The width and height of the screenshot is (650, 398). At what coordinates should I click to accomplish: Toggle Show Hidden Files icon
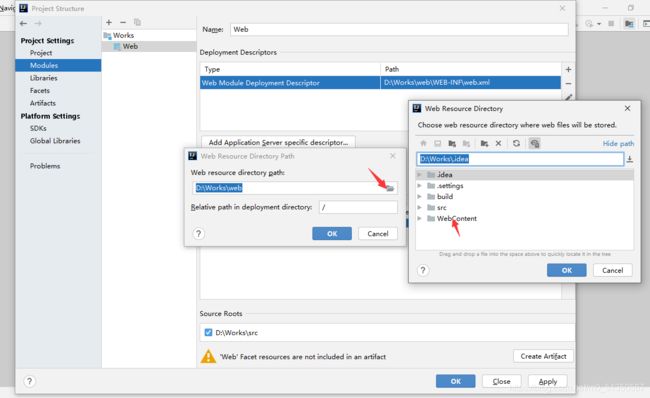pos(535,143)
